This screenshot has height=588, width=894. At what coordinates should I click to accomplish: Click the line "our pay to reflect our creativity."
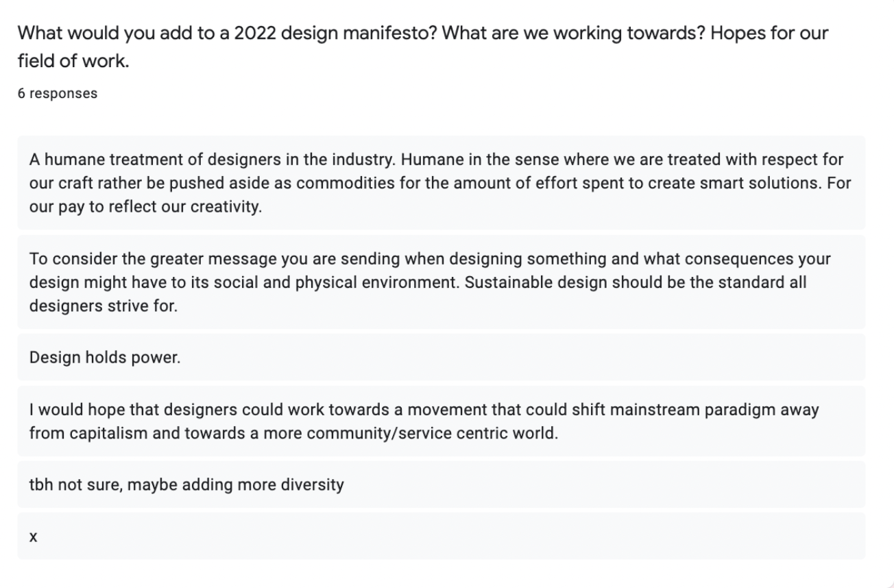click(145, 207)
